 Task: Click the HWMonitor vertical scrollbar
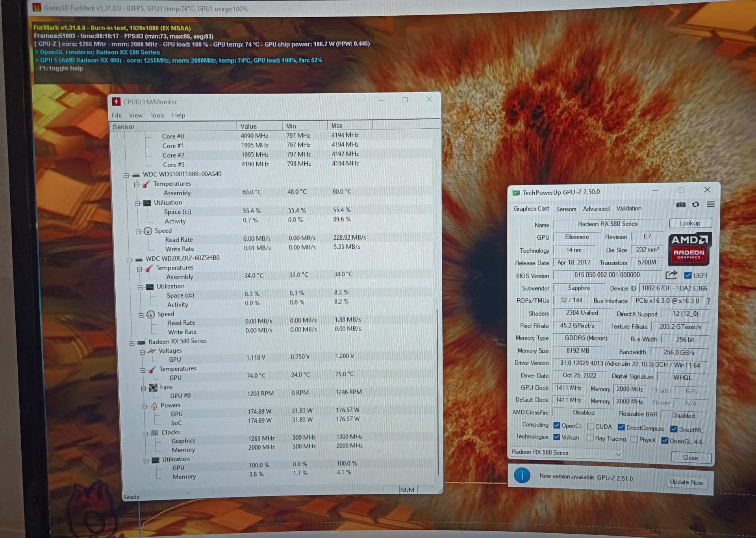(437, 392)
